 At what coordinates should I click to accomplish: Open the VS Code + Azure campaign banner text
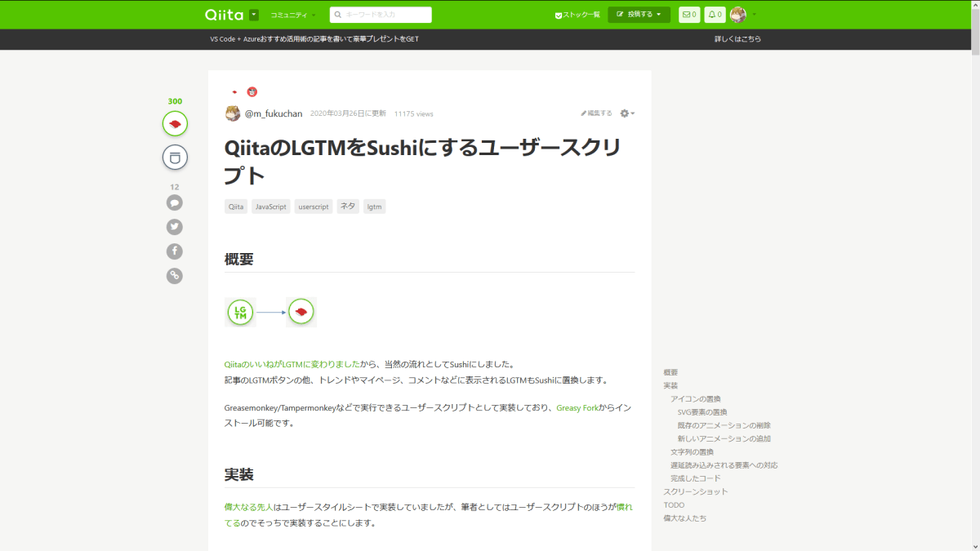point(314,39)
